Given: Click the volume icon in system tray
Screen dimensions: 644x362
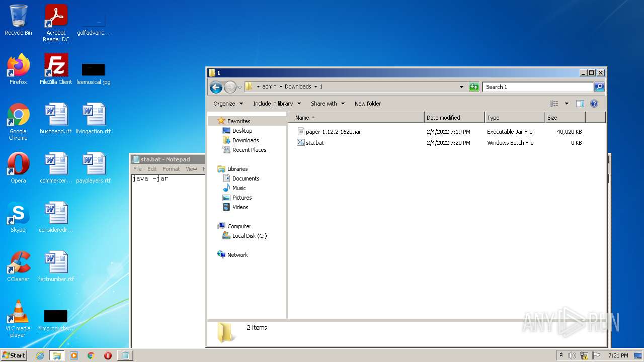Looking at the screenshot, I should coord(572,355).
